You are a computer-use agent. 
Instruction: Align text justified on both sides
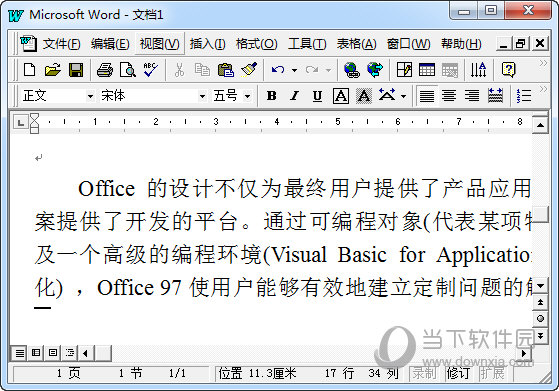pyautogui.click(x=426, y=96)
